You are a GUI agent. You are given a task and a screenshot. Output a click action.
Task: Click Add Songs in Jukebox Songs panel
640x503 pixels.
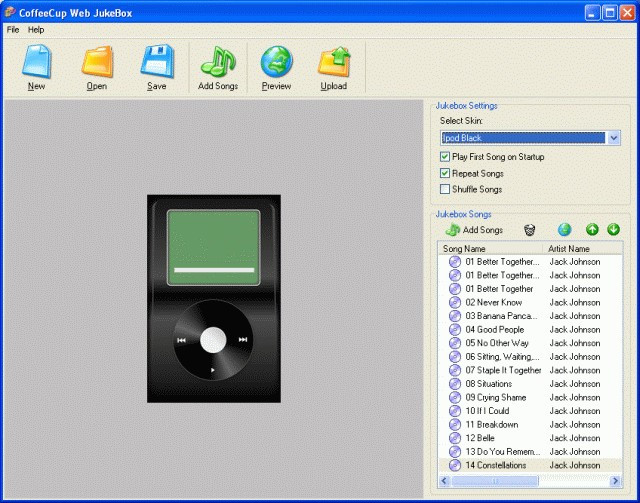(x=473, y=230)
